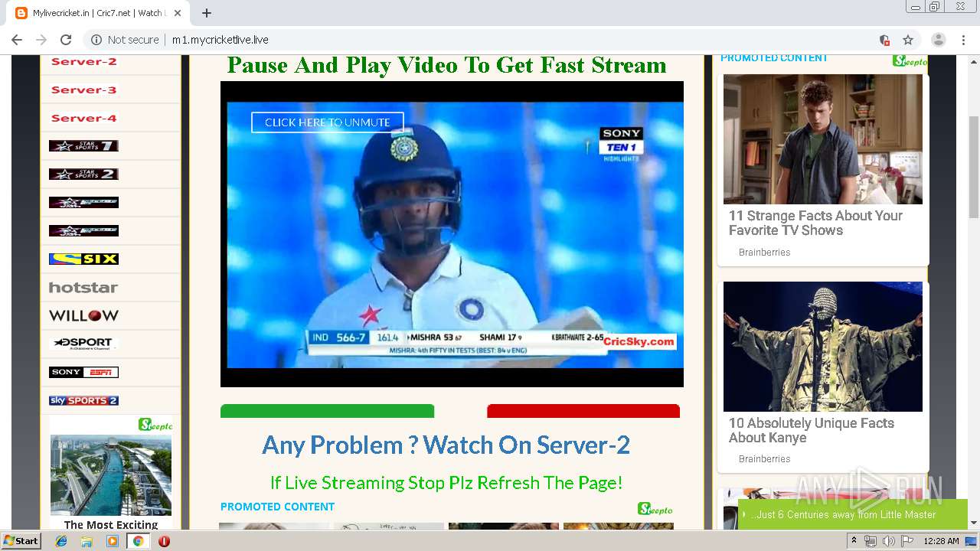Click the red Opera icon in the taskbar
This screenshot has height=551, width=980.
tap(164, 541)
